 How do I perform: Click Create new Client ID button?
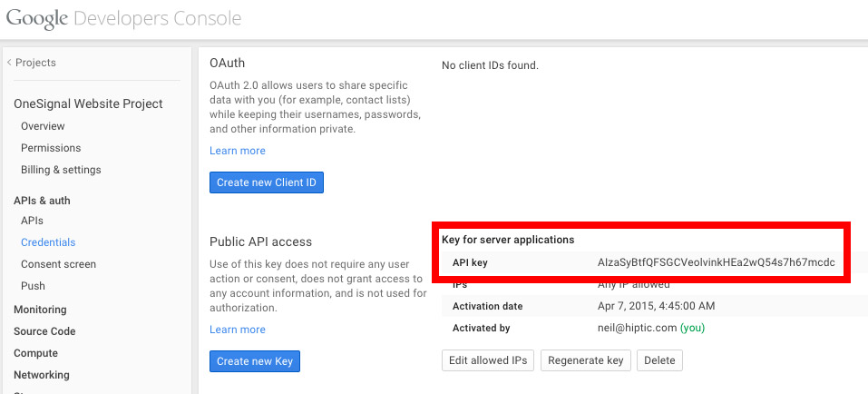[x=266, y=182]
